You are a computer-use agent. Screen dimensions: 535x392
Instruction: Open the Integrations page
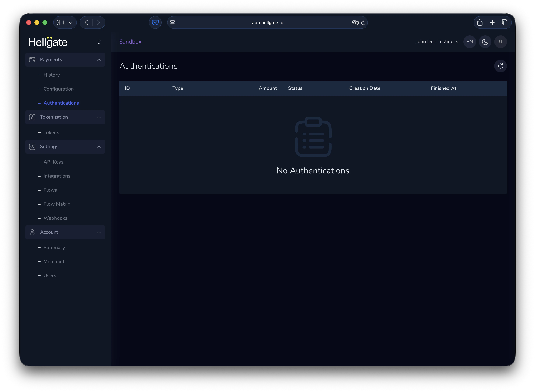tap(57, 176)
